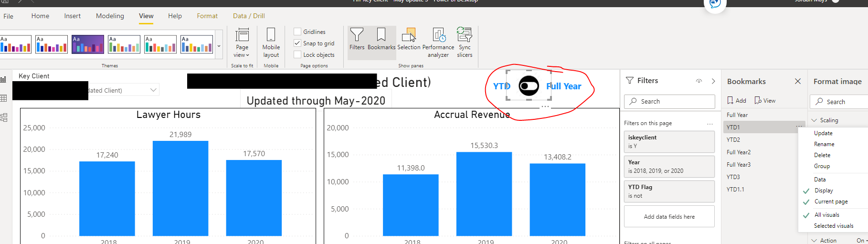The width and height of the screenshot is (868, 244).
Task: Click the Filters pane search field
Action: pyautogui.click(x=669, y=101)
